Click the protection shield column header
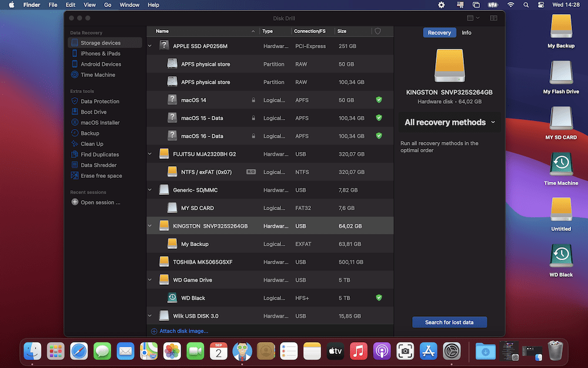Image resolution: width=588 pixels, height=368 pixels. pos(377,31)
